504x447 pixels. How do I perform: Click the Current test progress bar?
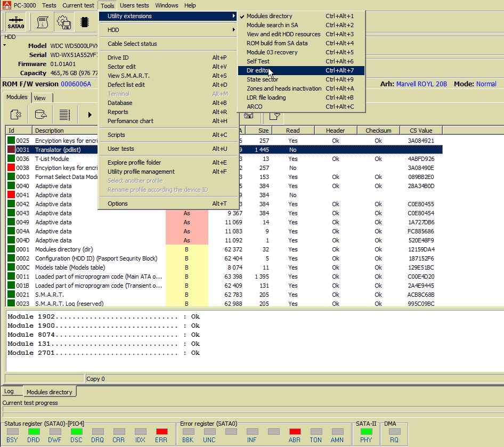click(253, 409)
